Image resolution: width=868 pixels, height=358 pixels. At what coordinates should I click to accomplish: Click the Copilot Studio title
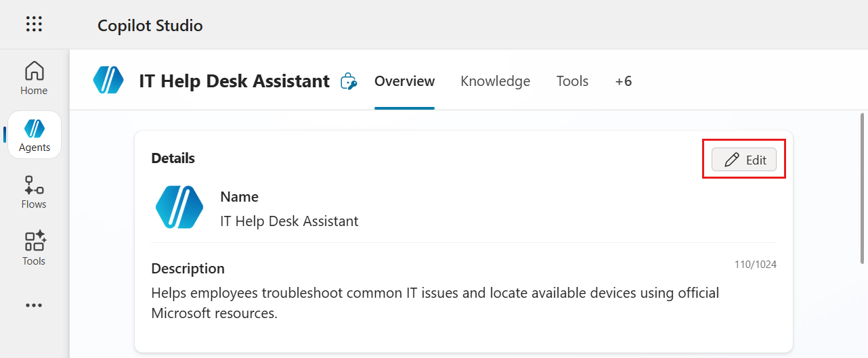[x=150, y=25]
